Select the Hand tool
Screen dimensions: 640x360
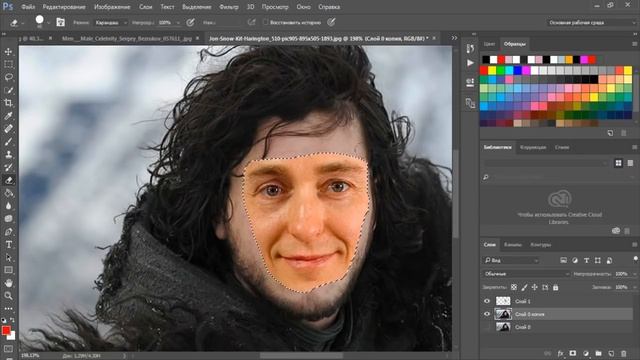coord(9,283)
